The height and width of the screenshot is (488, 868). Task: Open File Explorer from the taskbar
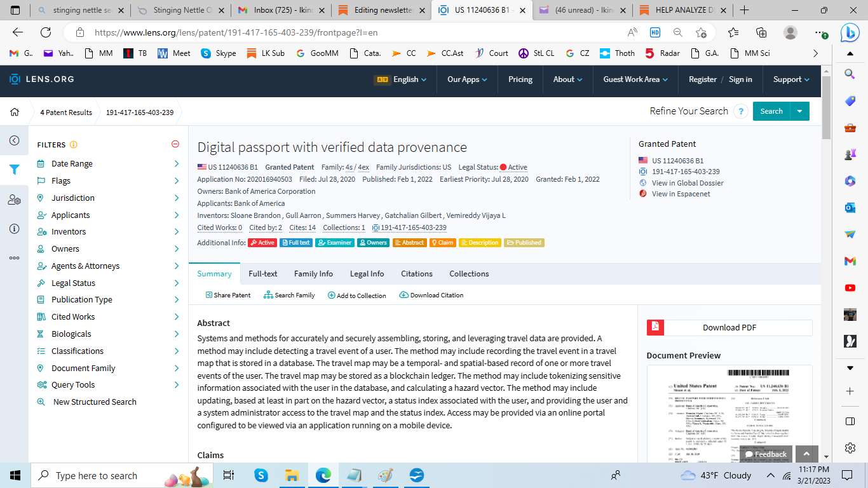point(292,475)
